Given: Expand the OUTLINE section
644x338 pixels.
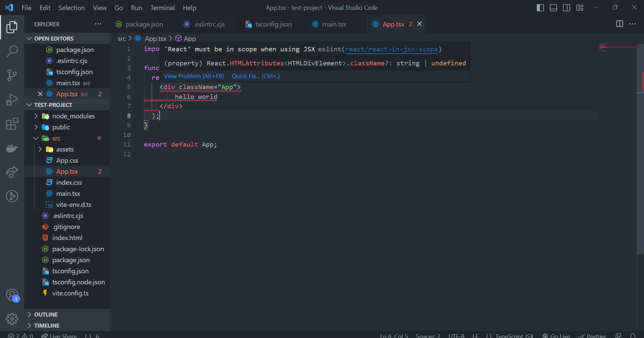Looking at the screenshot, I should click(67, 315).
